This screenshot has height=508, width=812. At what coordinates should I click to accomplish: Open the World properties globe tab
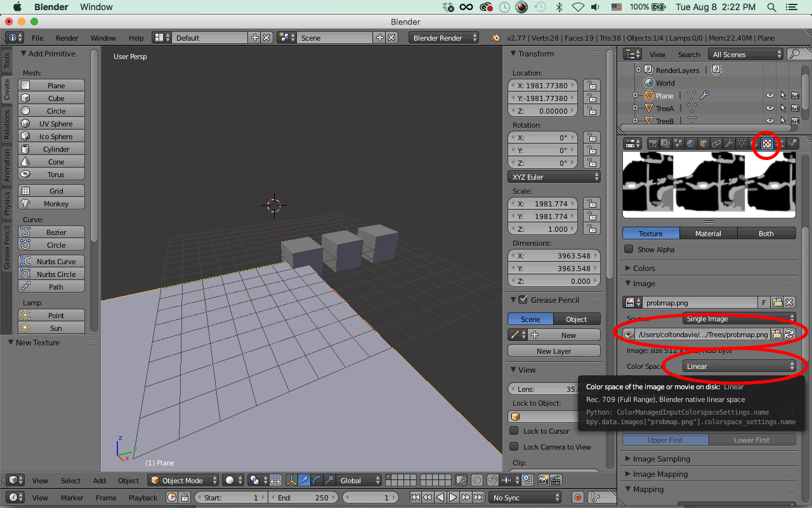[691, 144]
